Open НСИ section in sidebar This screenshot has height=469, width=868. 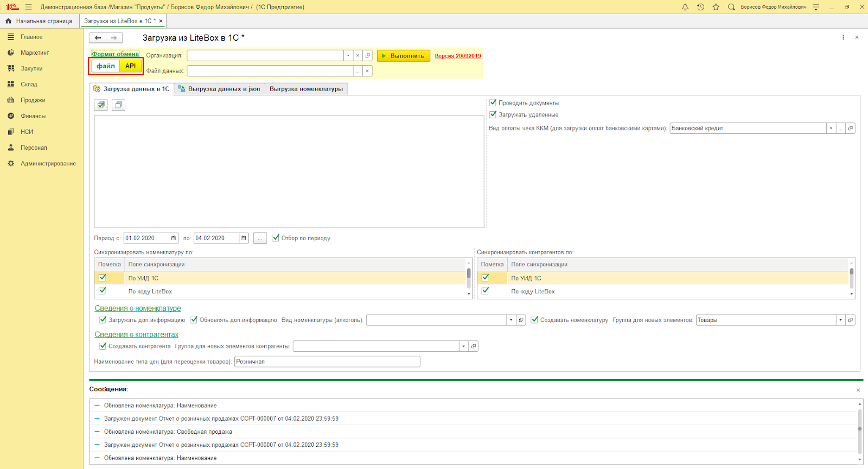[27, 132]
